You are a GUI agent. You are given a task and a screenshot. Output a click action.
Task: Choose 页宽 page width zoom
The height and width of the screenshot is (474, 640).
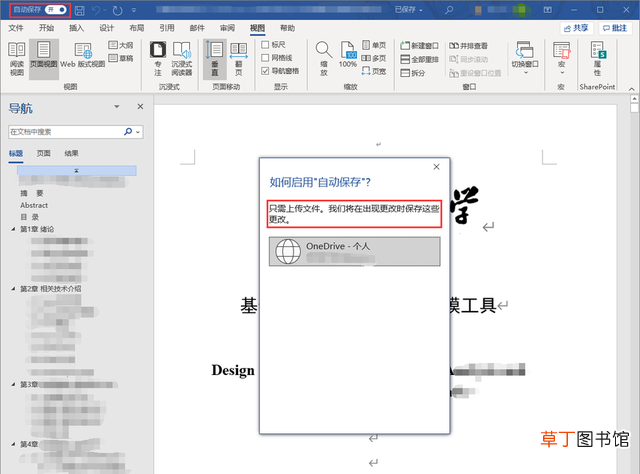point(374,71)
